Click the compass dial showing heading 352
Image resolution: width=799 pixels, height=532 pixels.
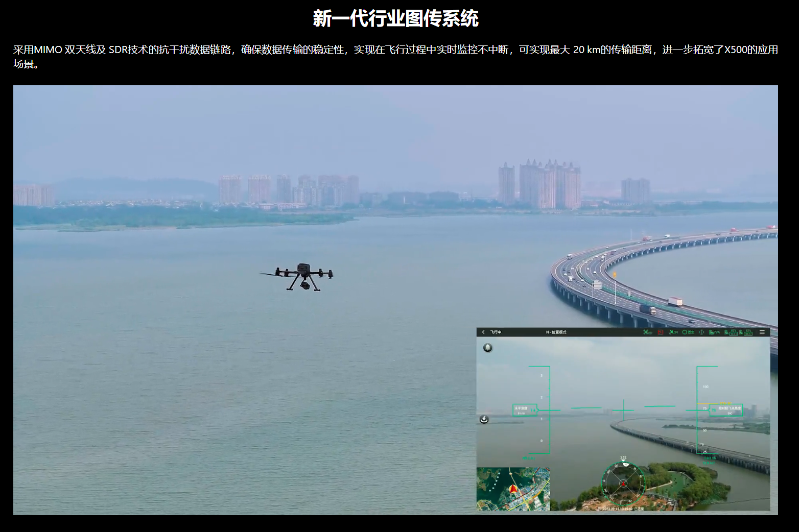coord(623,485)
